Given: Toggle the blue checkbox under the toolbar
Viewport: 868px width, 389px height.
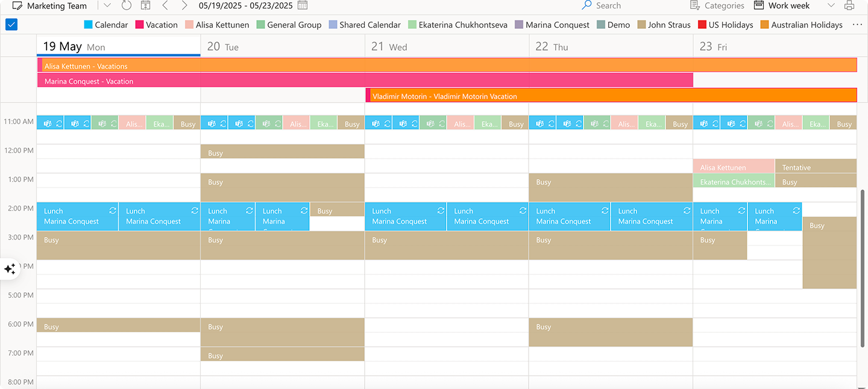Looking at the screenshot, I should 11,25.
